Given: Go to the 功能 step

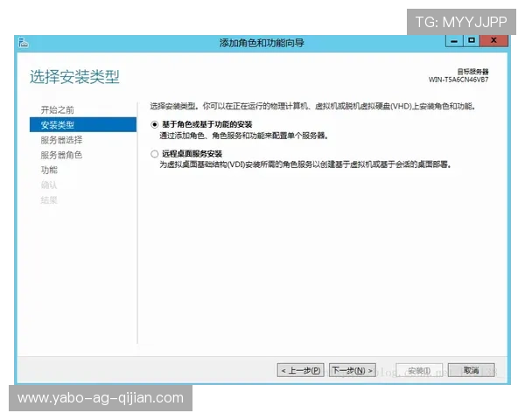Looking at the screenshot, I should [49, 170].
